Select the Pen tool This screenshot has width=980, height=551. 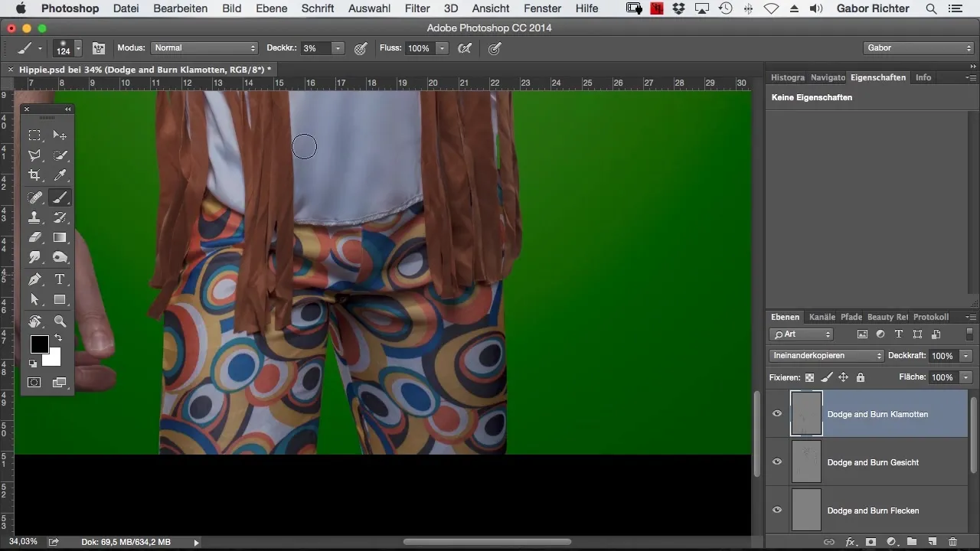click(34, 279)
